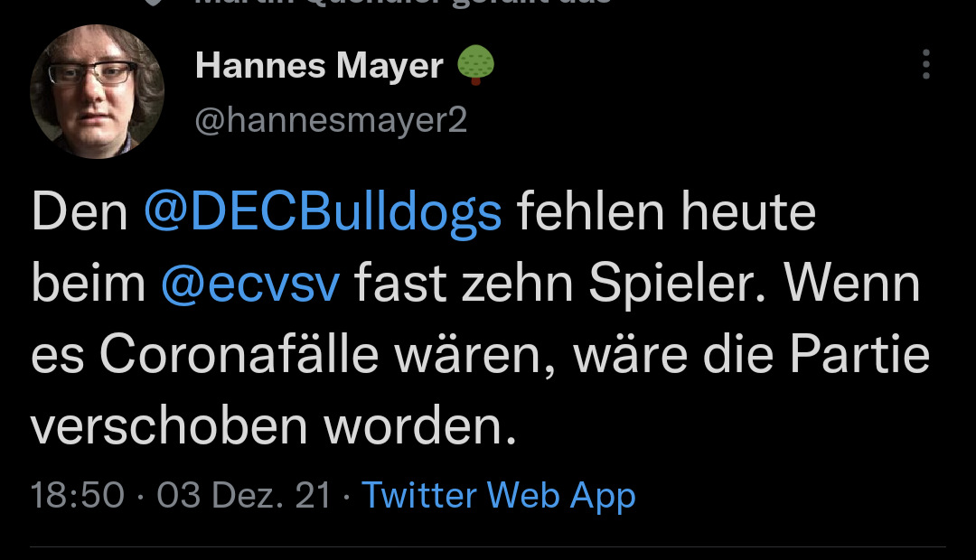Click the word "Coronafälle" in the tweet
The image size is (976, 560).
[239, 356]
